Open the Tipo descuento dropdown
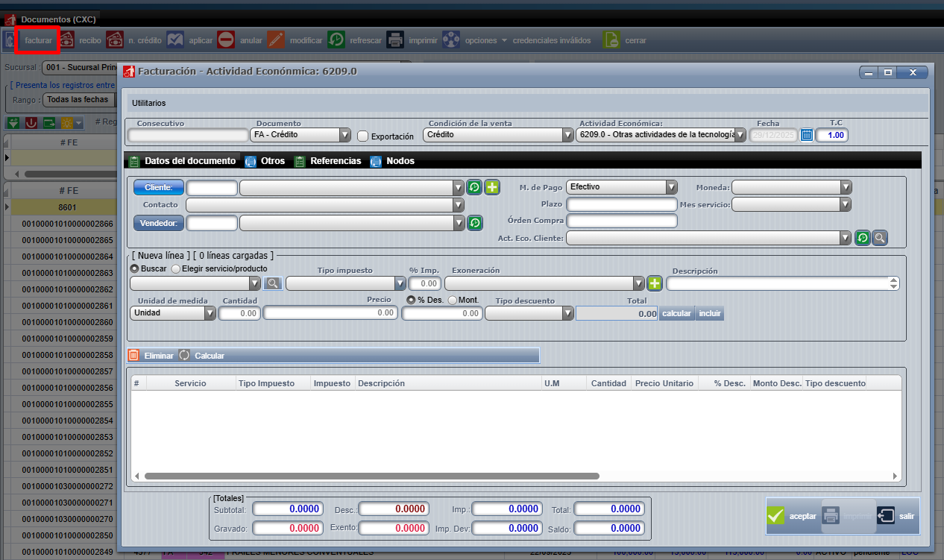This screenshot has width=944, height=560. (567, 312)
